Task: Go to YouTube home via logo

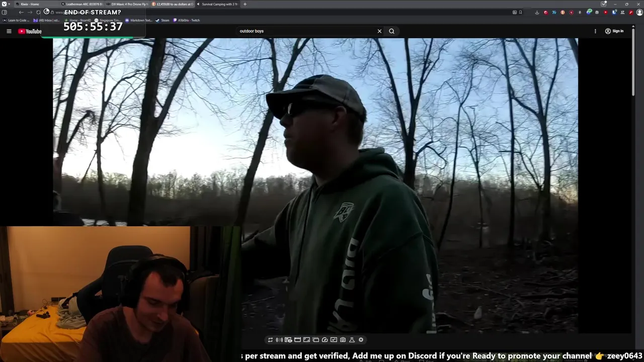Action: 30,31
